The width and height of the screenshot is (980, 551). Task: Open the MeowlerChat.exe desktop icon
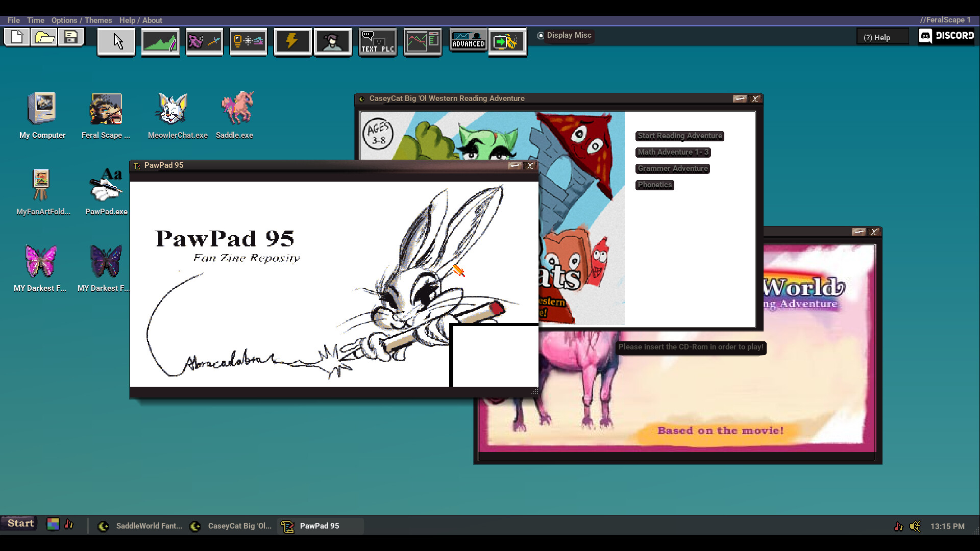coord(178,116)
